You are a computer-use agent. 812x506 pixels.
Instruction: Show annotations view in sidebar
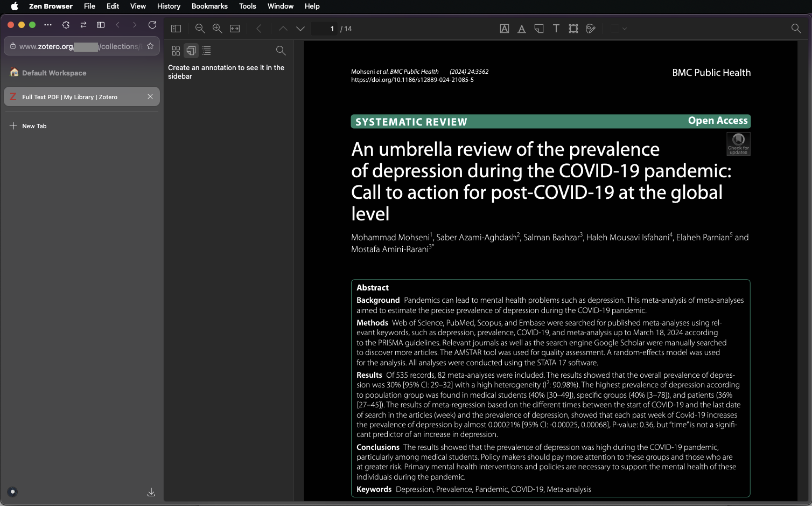[x=191, y=51]
